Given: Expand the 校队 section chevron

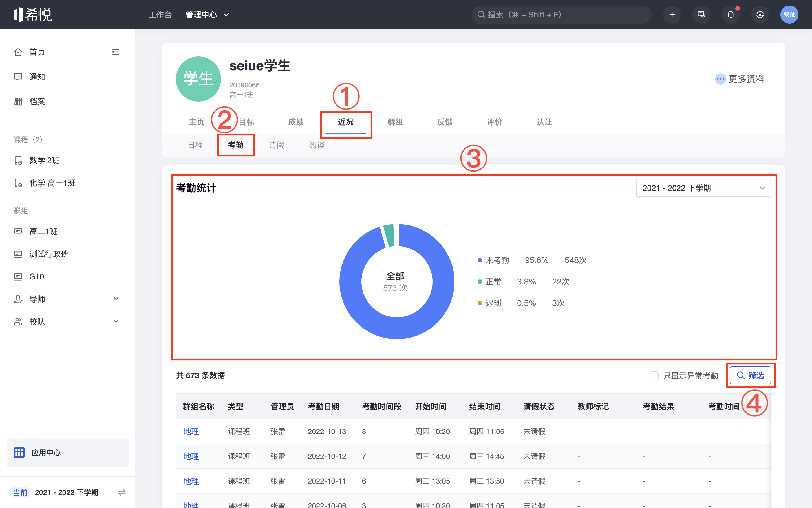Looking at the screenshot, I should tap(116, 321).
